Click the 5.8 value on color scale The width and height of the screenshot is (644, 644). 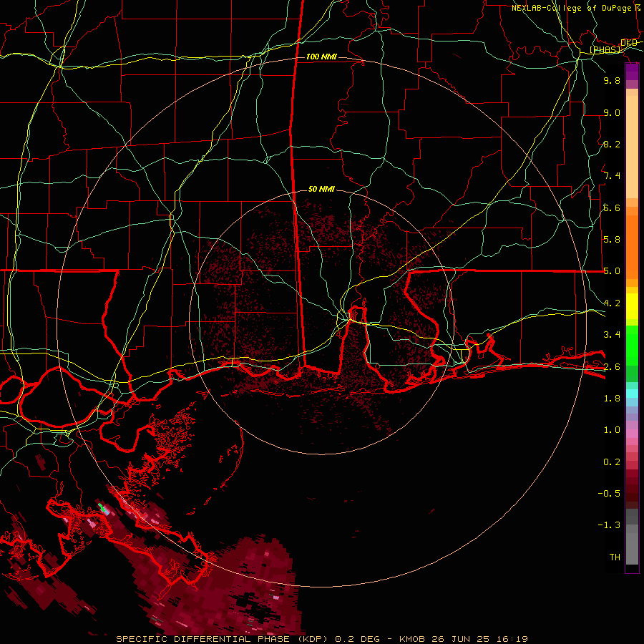pos(612,240)
